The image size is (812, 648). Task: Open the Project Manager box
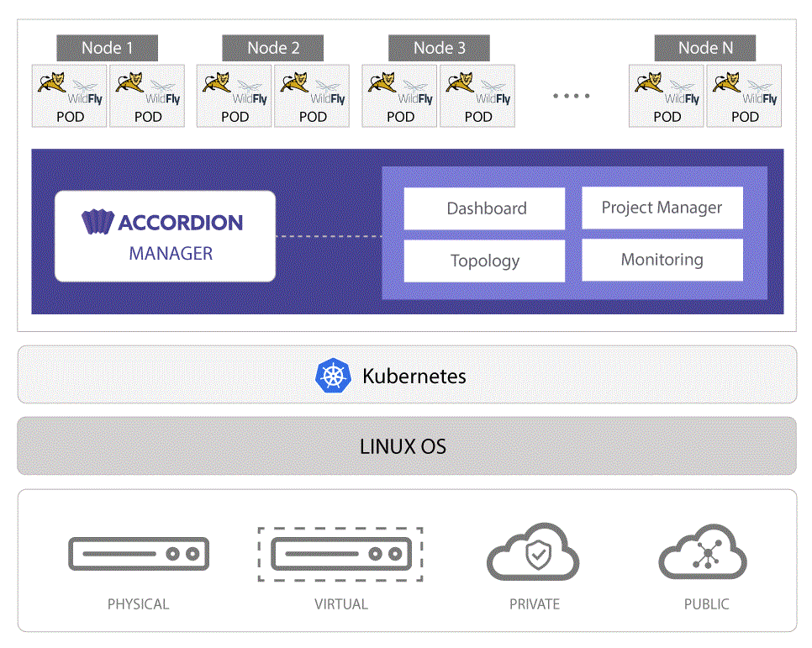(x=662, y=208)
